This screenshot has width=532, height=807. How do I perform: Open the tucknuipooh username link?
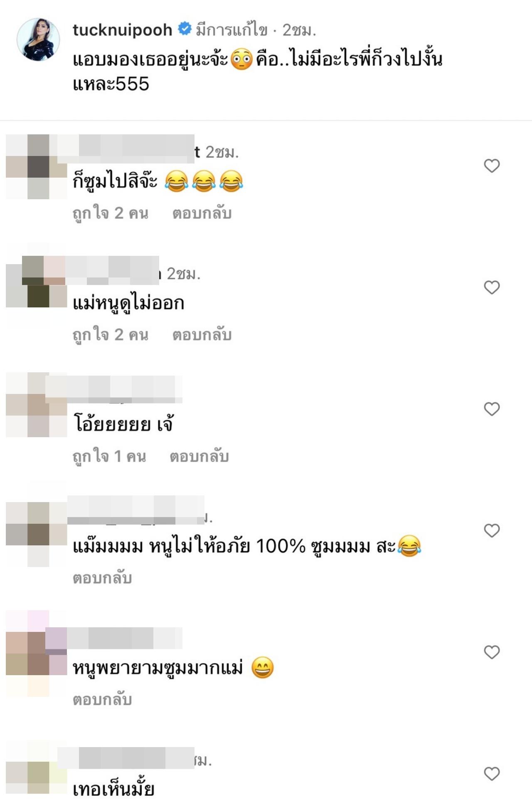[x=123, y=30]
